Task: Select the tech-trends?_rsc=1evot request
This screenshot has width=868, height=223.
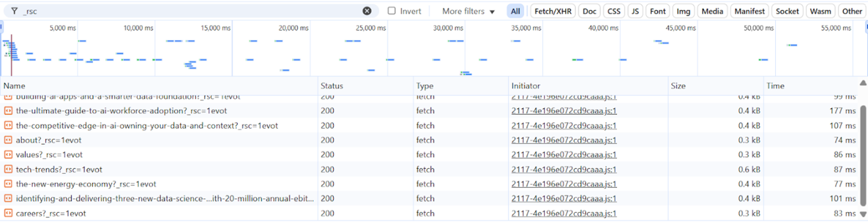Action: [x=429, y=169]
